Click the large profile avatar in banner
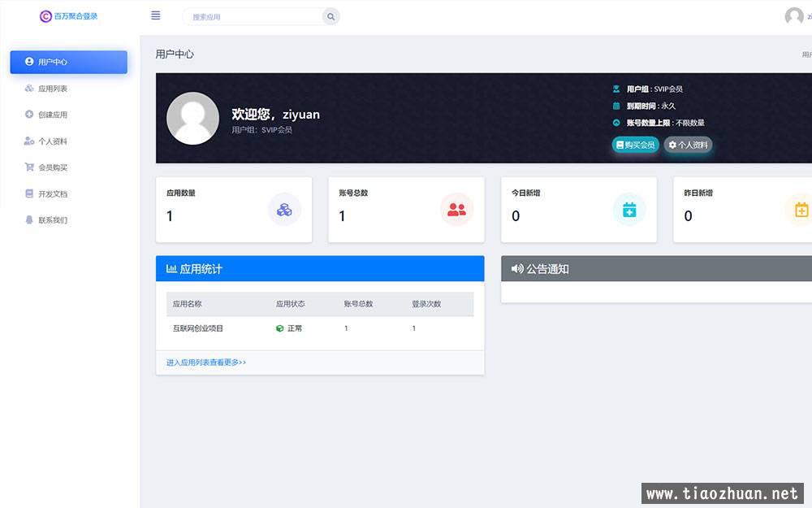Viewport: 812px width, 508px height. click(x=192, y=118)
